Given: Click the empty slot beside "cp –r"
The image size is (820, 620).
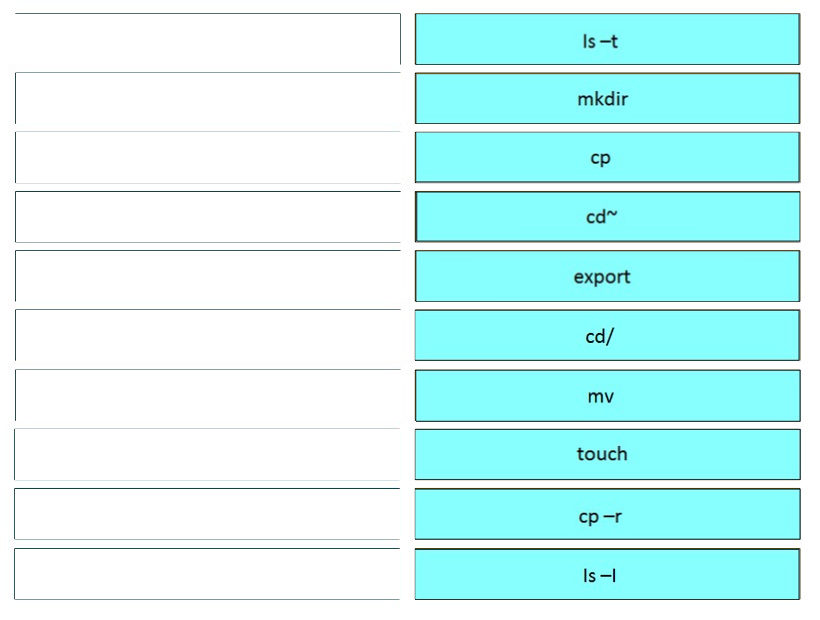Looking at the screenshot, I should click(207, 514).
